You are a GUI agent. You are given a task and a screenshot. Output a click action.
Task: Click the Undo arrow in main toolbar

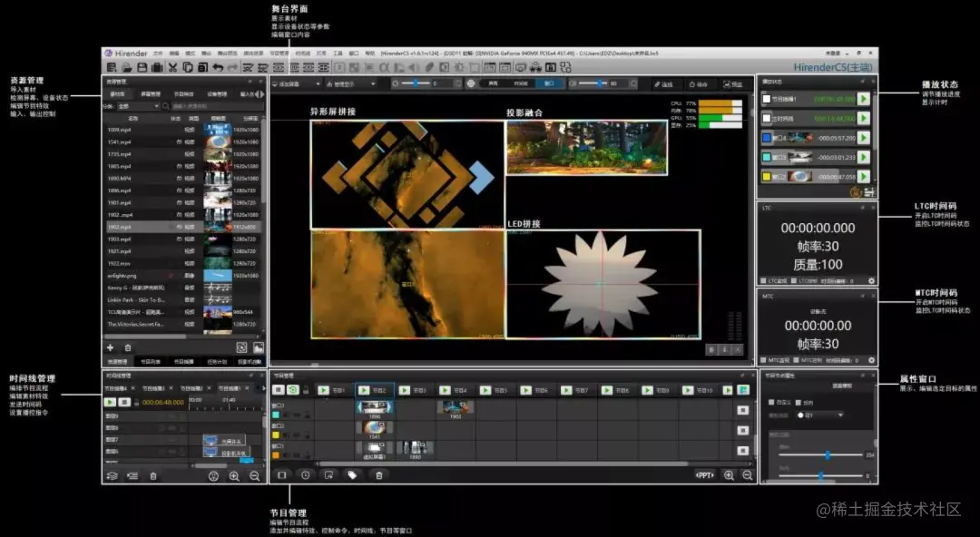[x=218, y=67]
